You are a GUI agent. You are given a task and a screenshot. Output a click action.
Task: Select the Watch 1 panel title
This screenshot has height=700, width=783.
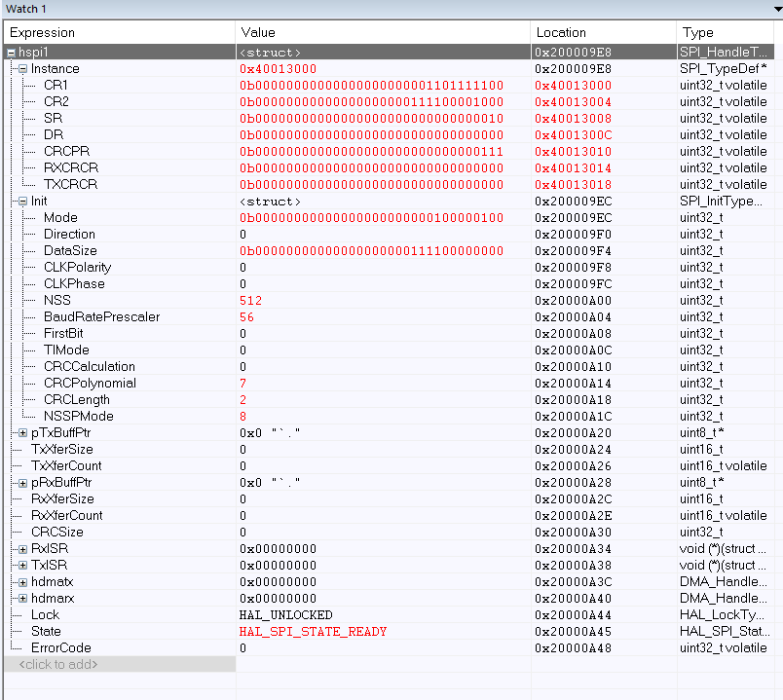(26, 9)
